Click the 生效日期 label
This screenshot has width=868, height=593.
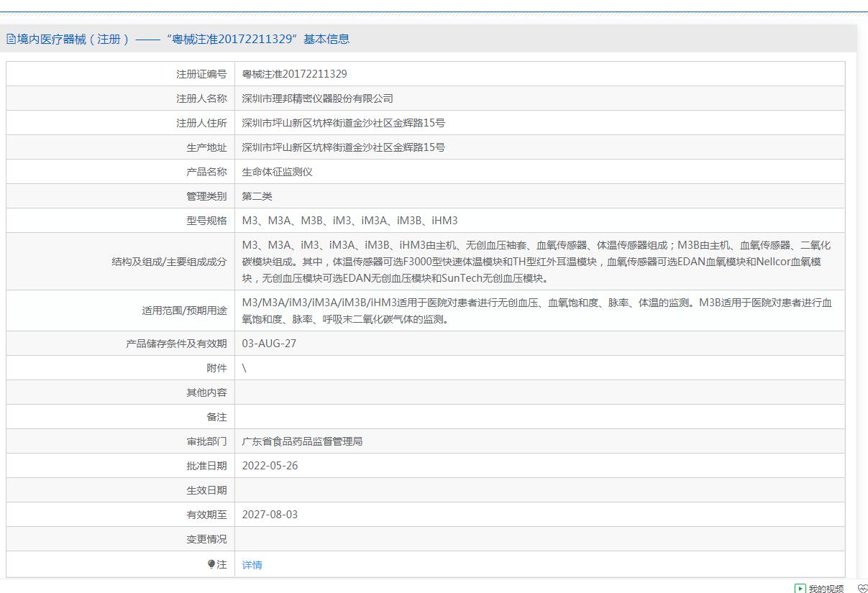pos(206,490)
